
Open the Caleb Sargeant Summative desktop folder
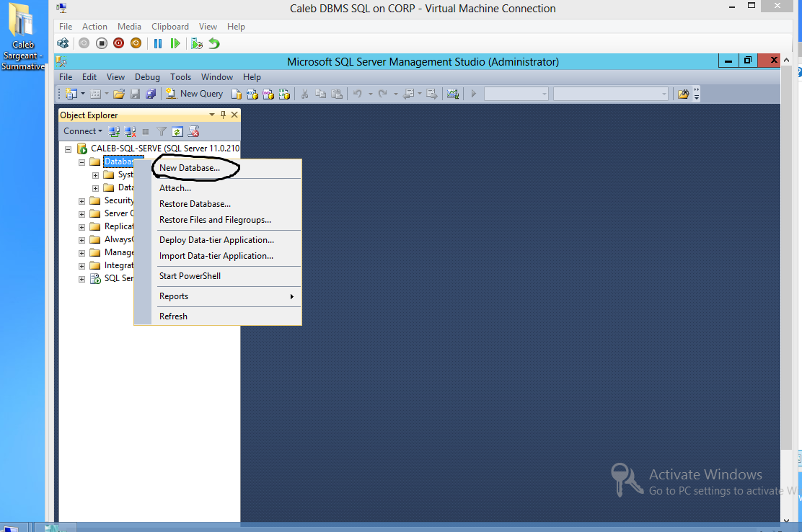coord(23,36)
